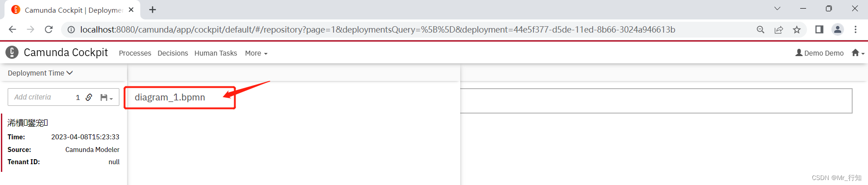Select the deployment dated 2023-04-08T15:23:33
The image size is (868, 185).
(x=63, y=142)
